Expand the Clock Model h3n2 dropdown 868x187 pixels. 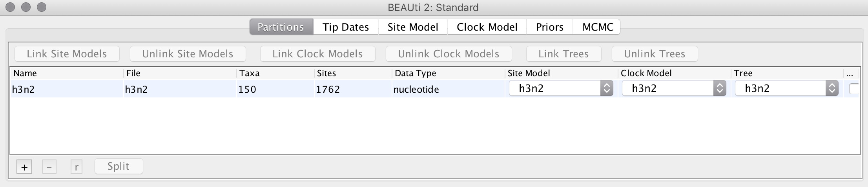point(674,88)
